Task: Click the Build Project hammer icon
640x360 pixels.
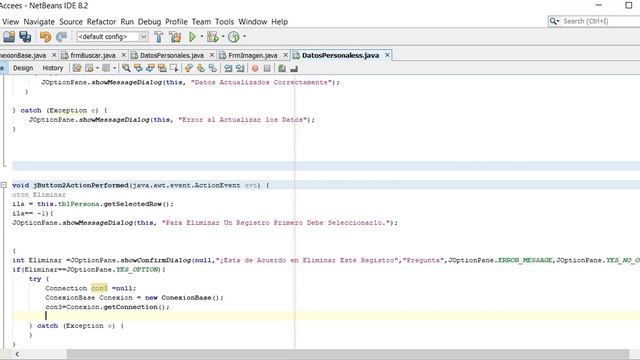Action: coord(159,37)
